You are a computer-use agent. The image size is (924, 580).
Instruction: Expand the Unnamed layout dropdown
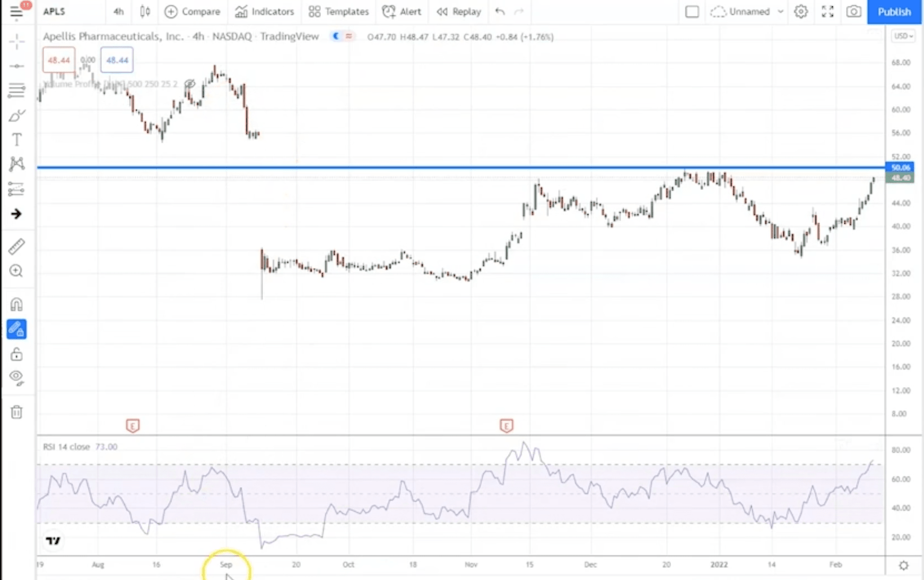pyautogui.click(x=780, y=12)
